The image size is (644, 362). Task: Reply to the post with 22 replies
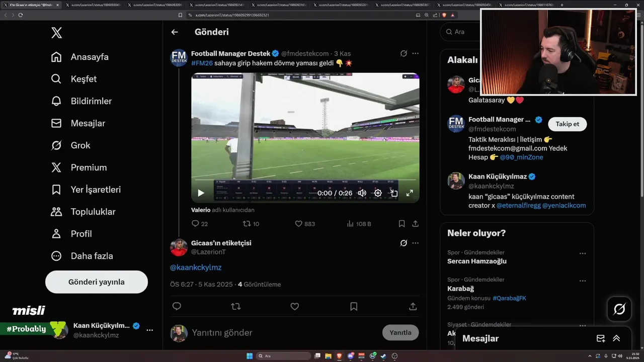point(200,224)
